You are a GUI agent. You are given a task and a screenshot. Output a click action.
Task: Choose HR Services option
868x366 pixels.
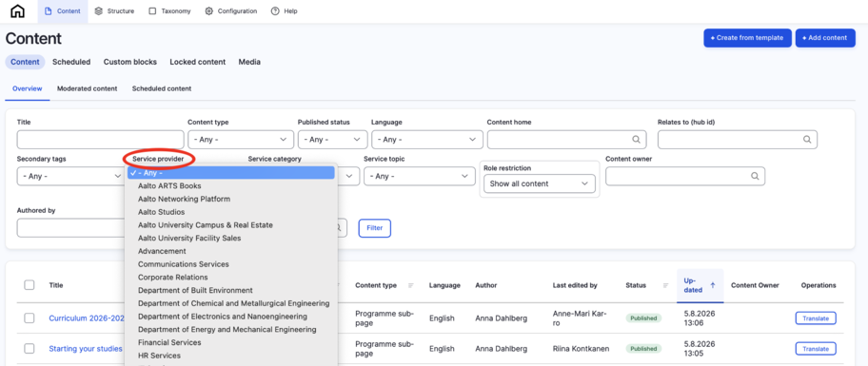click(159, 356)
